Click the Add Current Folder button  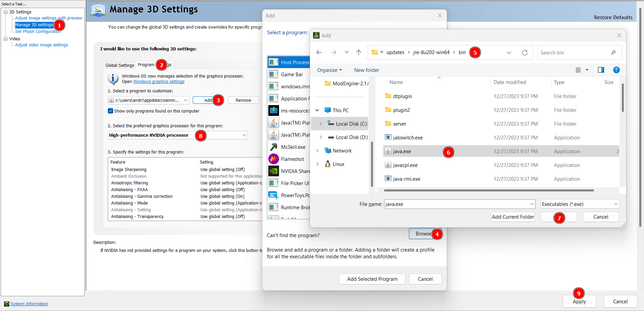point(513,217)
